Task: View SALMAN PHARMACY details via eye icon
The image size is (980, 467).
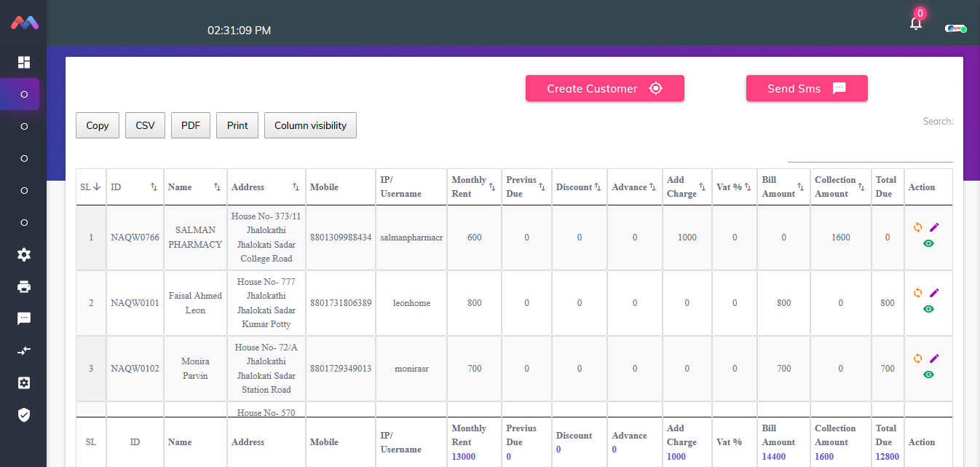Action: [928, 243]
